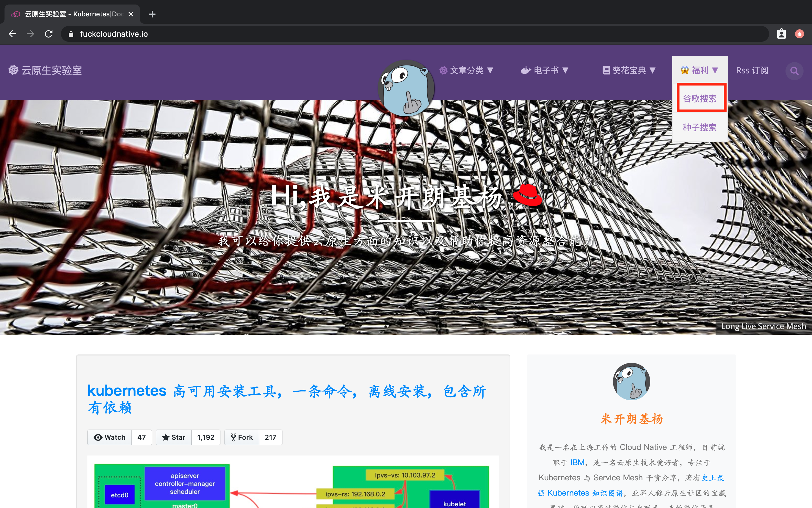Image resolution: width=812 pixels, height=508 pixels.
Task: Click the address bar URL field
Action: coord(415,34)
